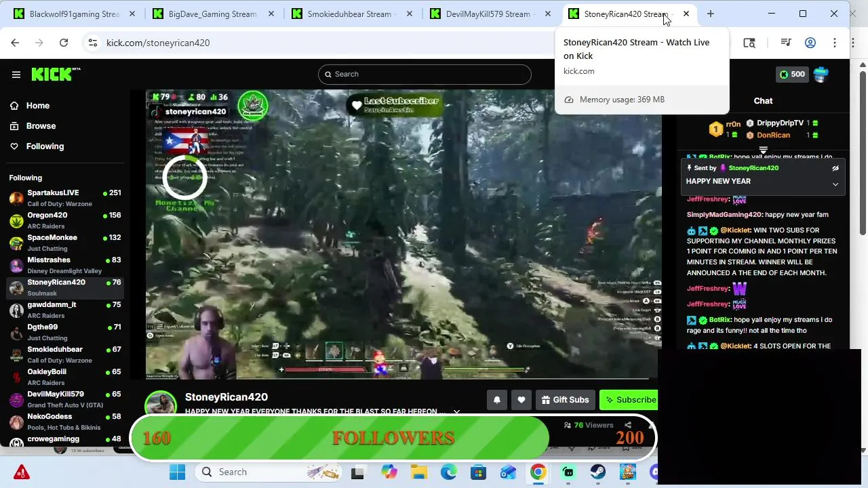Open NekoGodess channel in Following list
The image size is (868, 488).
[65, 422]
